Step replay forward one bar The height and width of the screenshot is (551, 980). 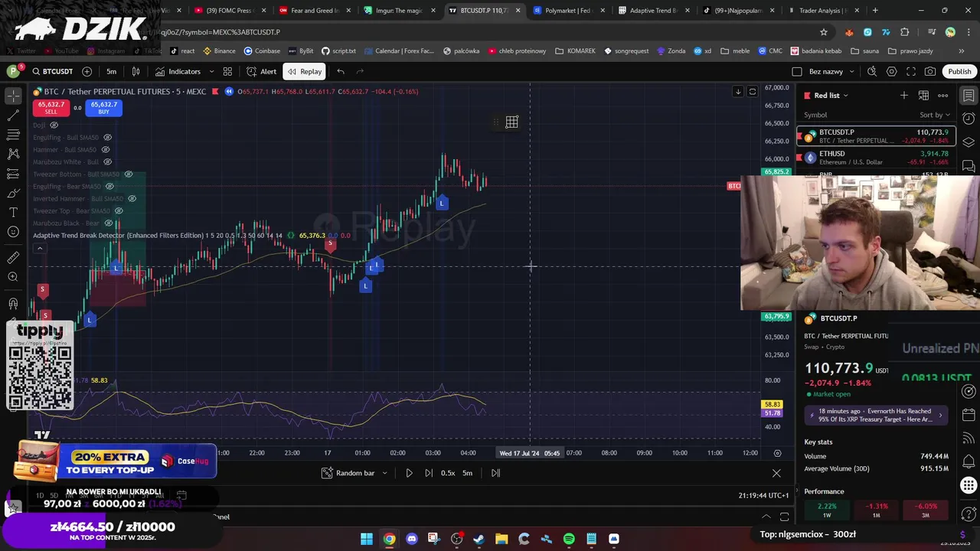click(x=428, y=473)
